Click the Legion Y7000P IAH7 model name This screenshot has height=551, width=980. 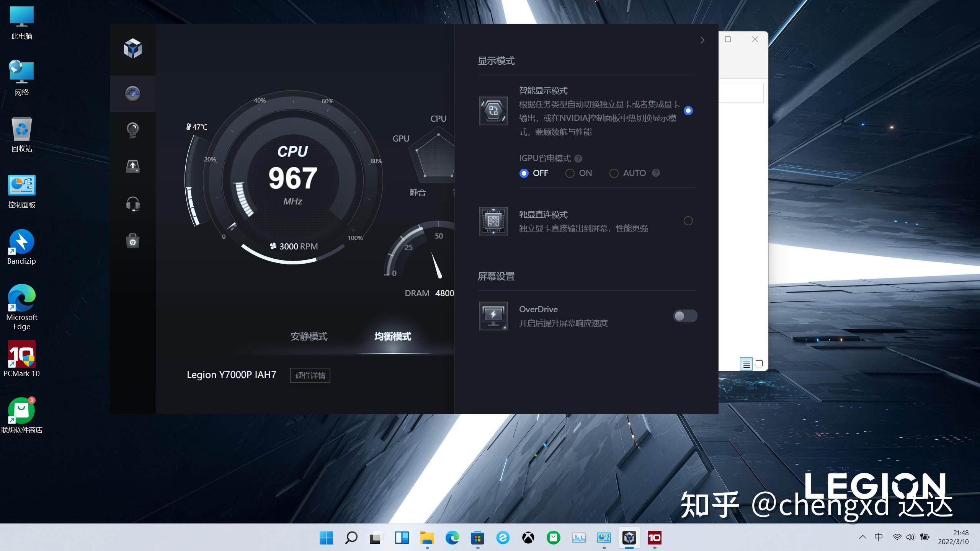coord(231,375)
